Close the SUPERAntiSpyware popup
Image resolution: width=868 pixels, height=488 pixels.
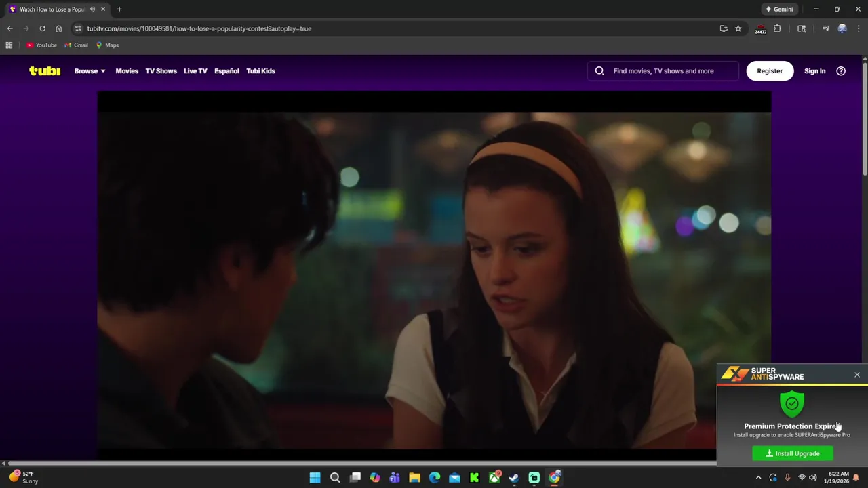pos(857,375)
